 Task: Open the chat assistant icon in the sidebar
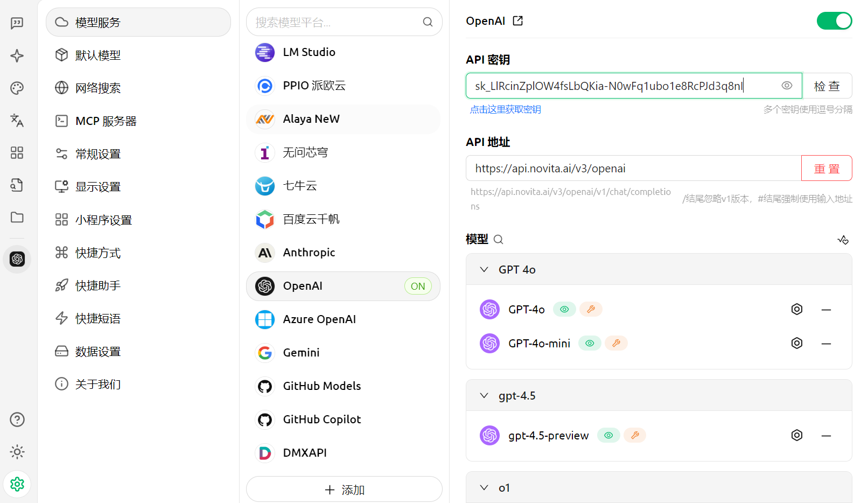tap(17, 23)
